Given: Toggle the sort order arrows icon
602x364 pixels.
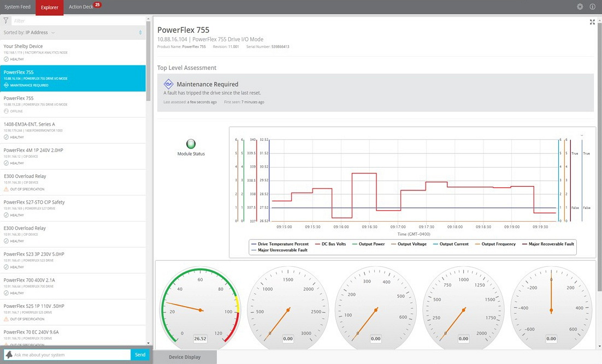Looking at the screenshot, I should pyautogui.click(x=140, y=33).
